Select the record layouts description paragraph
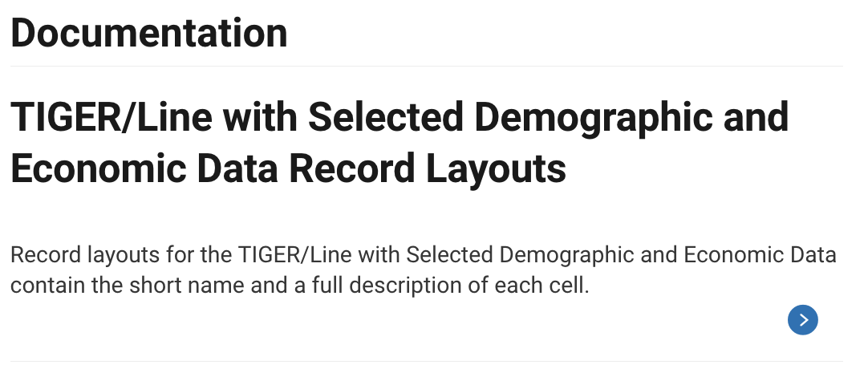 (423, 270)
